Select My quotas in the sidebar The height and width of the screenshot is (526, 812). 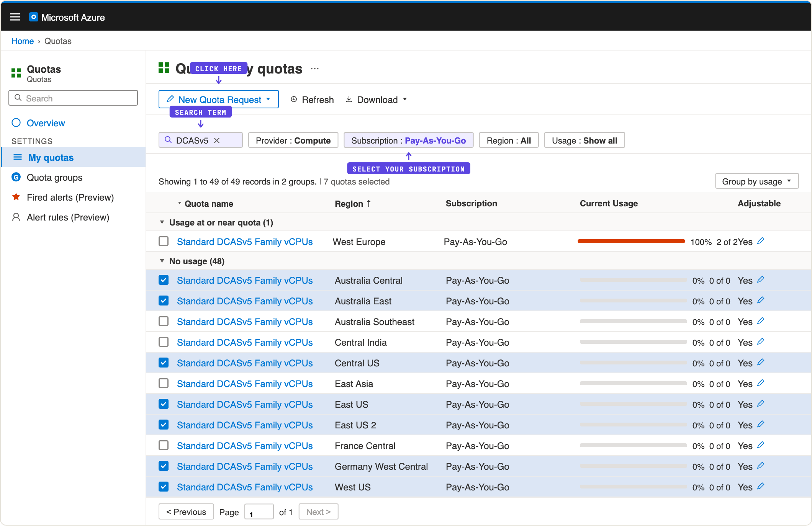[74, 157]
